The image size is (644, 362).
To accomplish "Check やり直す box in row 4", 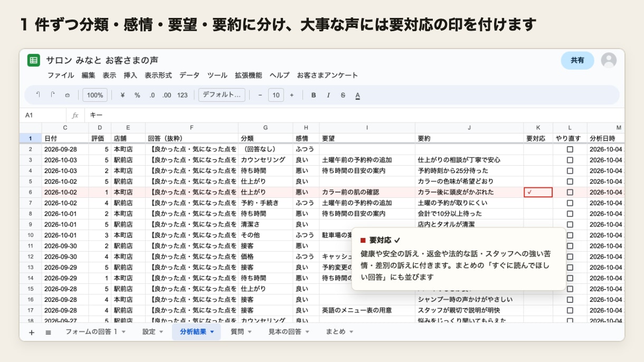I will tap(570, 171).
